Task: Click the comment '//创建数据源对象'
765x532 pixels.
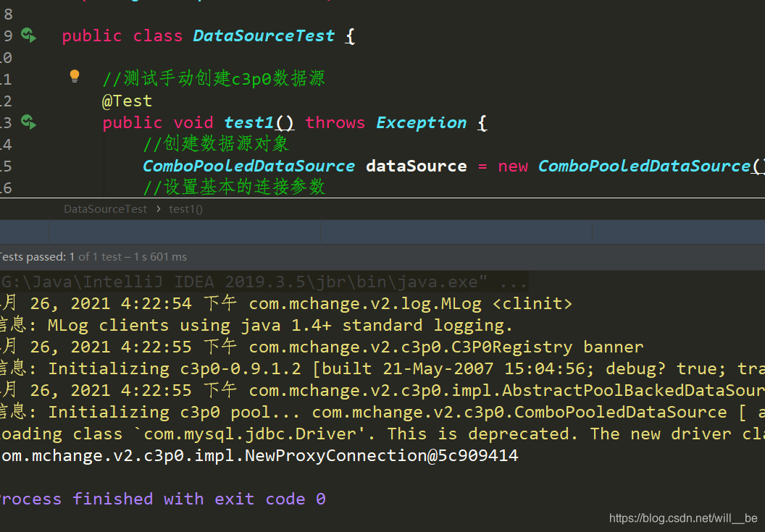Action: pos(216,144)
